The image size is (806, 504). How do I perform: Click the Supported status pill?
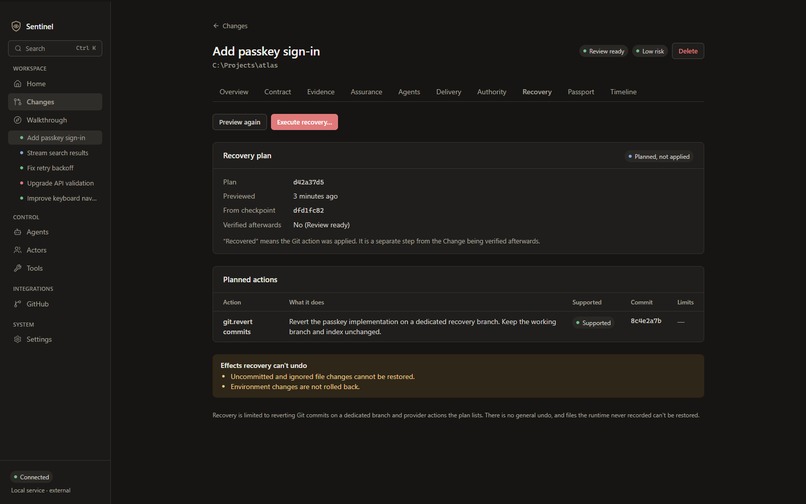click(x=593, y=323)
